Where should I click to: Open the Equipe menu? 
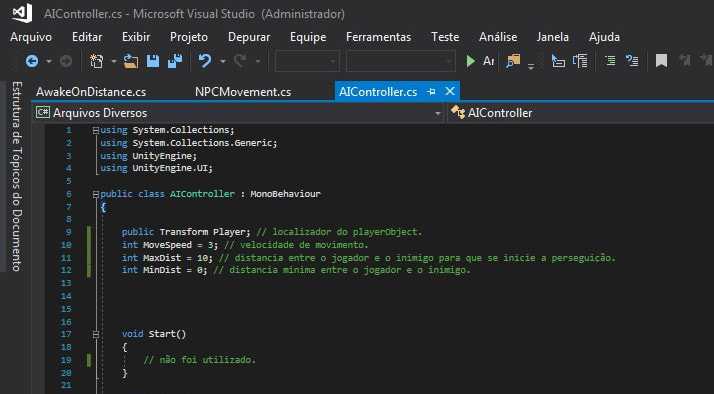click(x=308, y=37)
